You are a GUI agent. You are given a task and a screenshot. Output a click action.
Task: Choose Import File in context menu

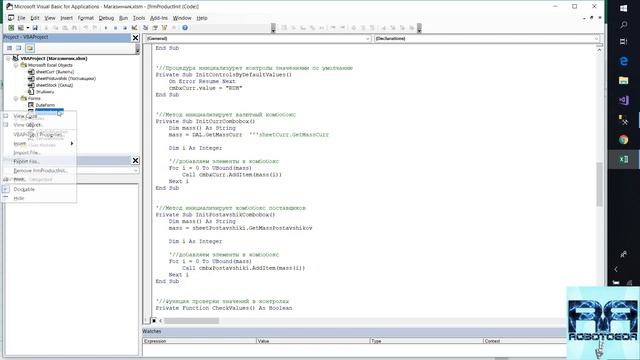point(39,153)
